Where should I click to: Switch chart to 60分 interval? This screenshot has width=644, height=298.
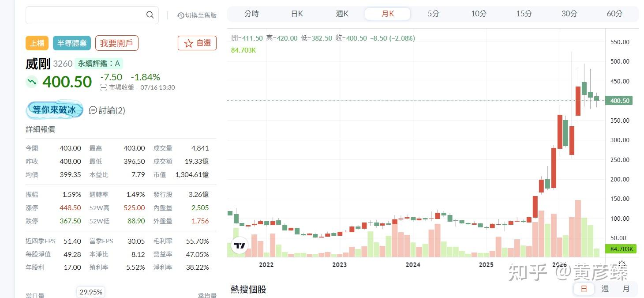615,14
